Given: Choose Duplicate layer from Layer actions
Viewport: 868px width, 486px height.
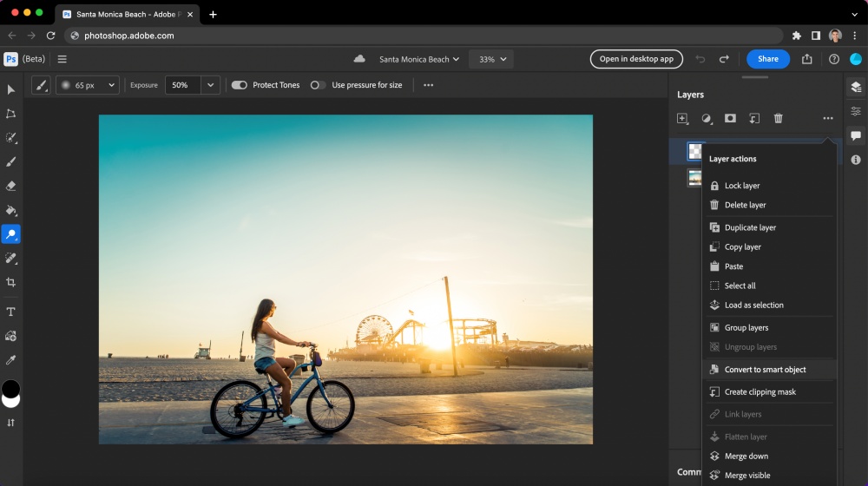Looking at the screenshot, I should coord(750,227).
